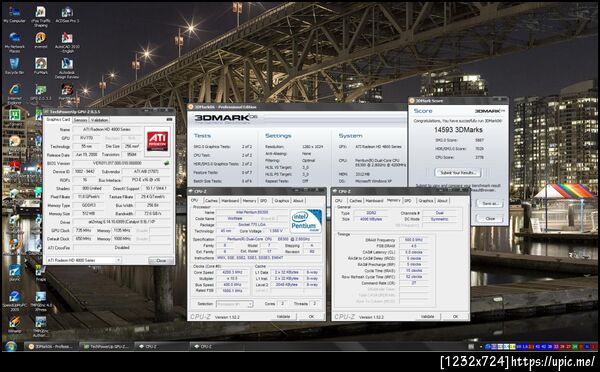Click Validate in right CPU-Z window
This screenshot has height=372, width=600.
(427, 317)
